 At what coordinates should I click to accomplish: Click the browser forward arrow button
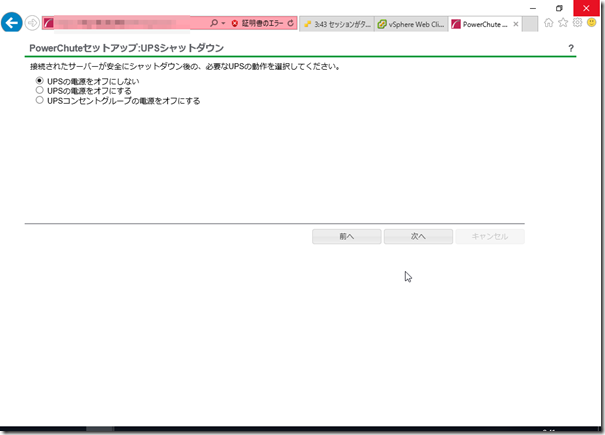[32, 22]
